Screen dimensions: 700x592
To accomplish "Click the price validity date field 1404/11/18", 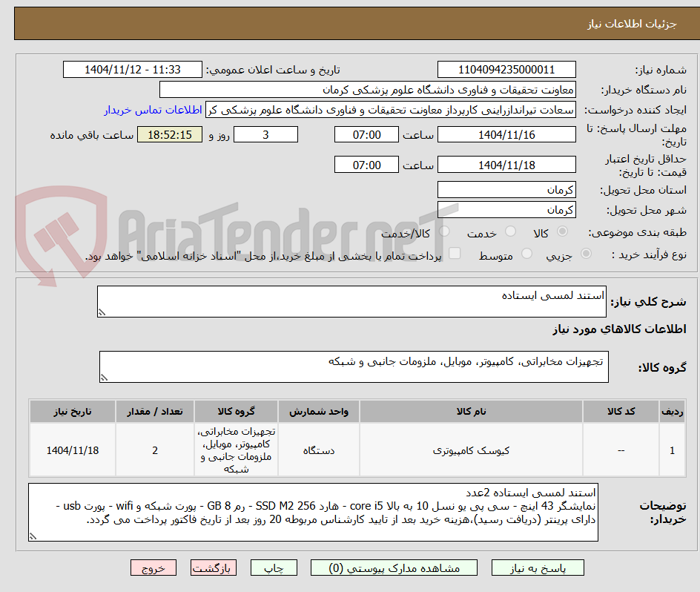I will coord(506,165).
